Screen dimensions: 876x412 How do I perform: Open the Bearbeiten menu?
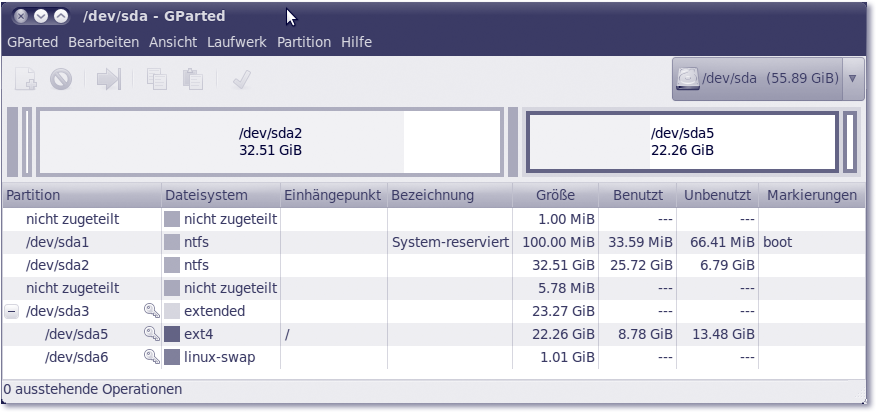click(103, 42)
